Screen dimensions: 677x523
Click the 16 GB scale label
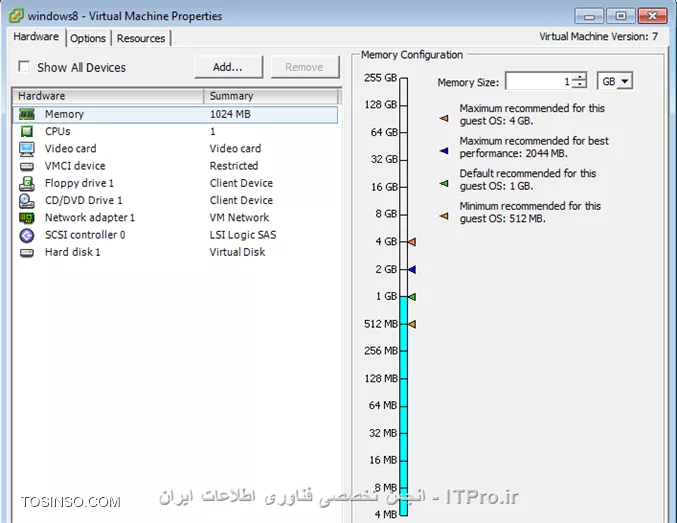coord(384,187)
